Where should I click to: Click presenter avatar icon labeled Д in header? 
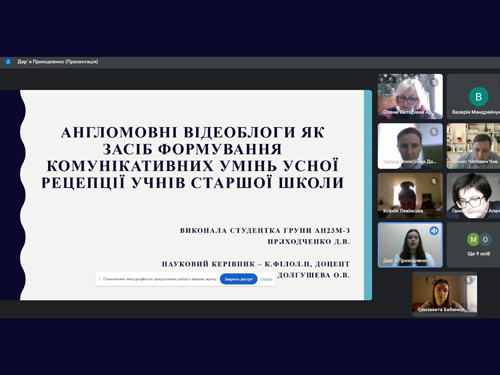(x=8, y=62)
